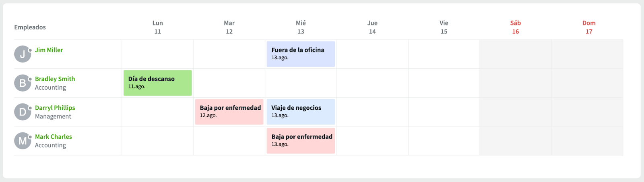Click Mark Charles' avatar icon
The width and height of the screenshot is (644, 182).
point(23,141)
